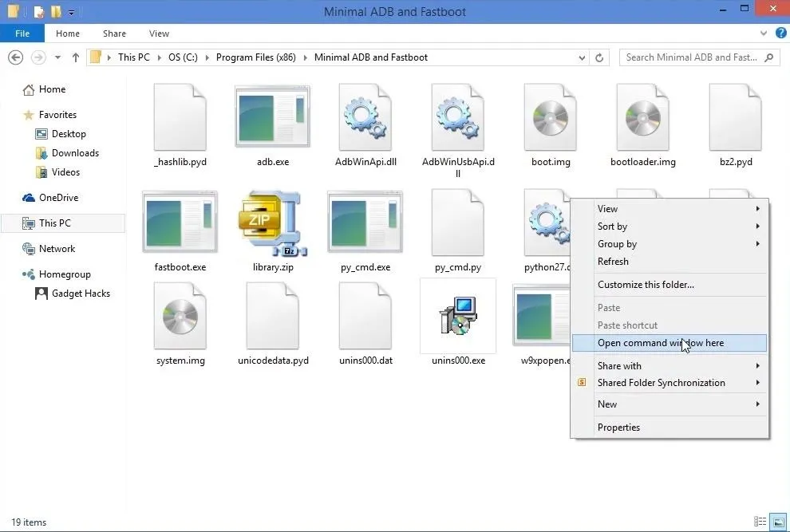Screen dimensions: 790x532
Task: Expand the View submenu arrow
Action: (x=757, y=208)
